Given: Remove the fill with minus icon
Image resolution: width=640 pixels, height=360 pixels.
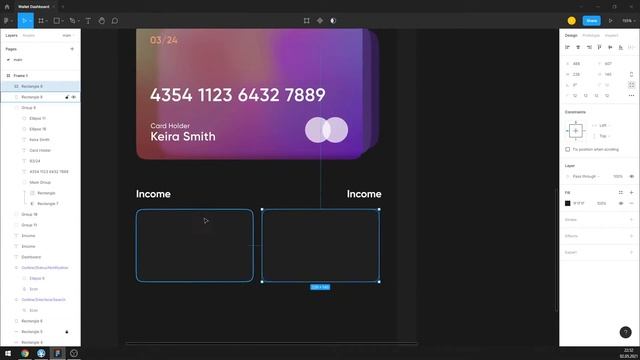Looking at the screenshot, I should pyautogui.click(x=631, y=203).
